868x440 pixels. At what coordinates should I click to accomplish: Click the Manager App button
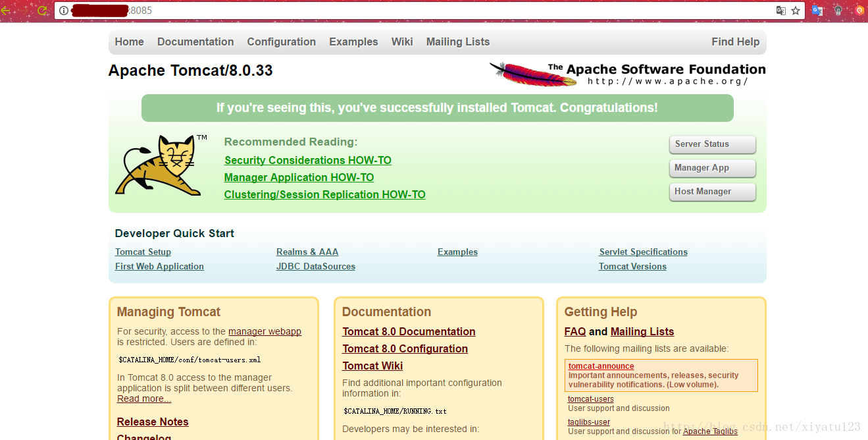pos(712,168)
